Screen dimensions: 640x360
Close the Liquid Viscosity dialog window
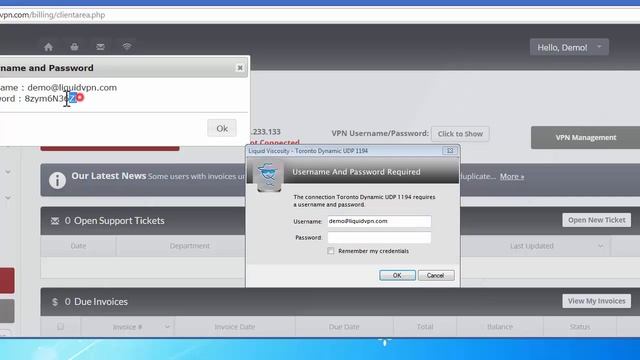click(450, 151)
